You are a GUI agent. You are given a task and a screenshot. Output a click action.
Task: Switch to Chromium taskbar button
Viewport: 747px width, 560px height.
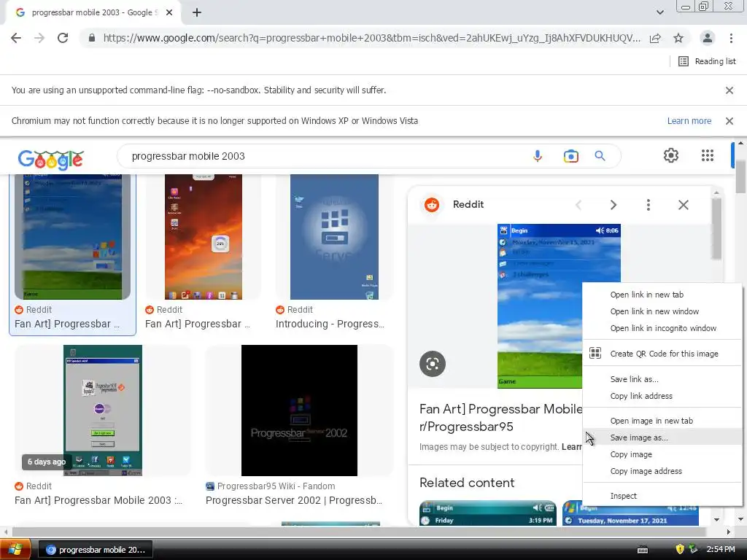(x=96, y=550)
